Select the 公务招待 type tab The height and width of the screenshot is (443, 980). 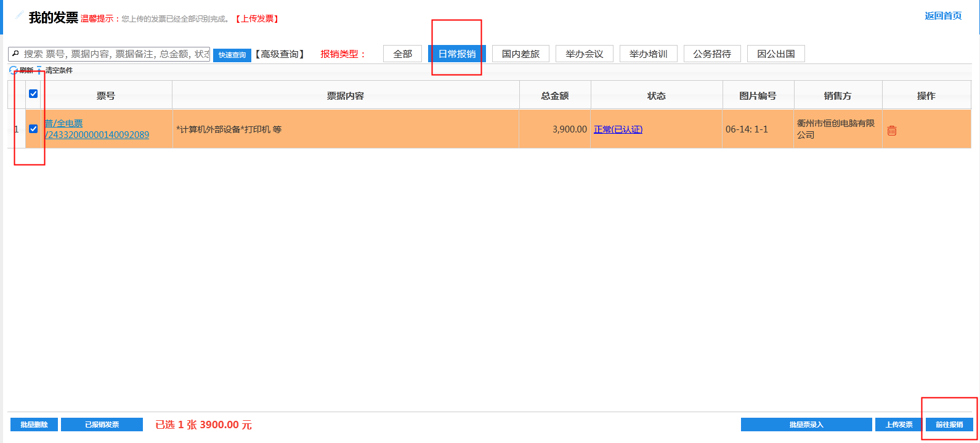pos(712,54)
